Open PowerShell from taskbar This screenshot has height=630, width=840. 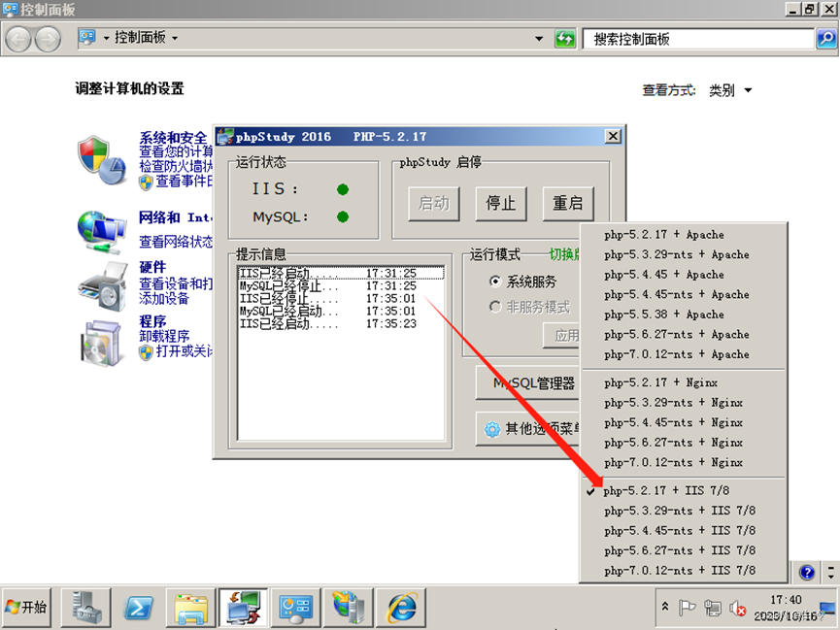[138, 608]
